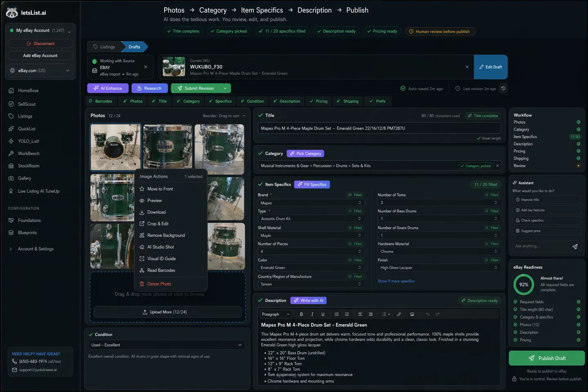Click Shipping check in Workflow panel
Viewport: 588px width, 392px height.
(x=578, y=158)
